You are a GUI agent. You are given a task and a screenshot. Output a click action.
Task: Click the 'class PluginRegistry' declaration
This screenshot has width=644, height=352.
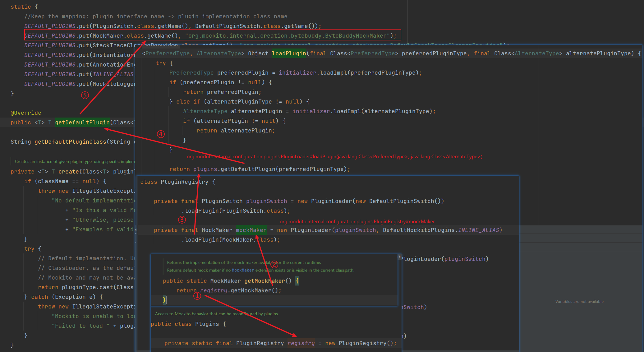coord(174,182)
